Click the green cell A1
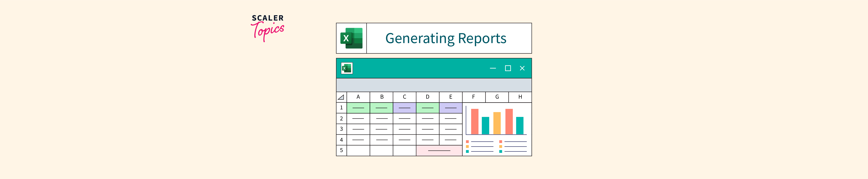The image size is (868, 179). (x=358, y=108)
